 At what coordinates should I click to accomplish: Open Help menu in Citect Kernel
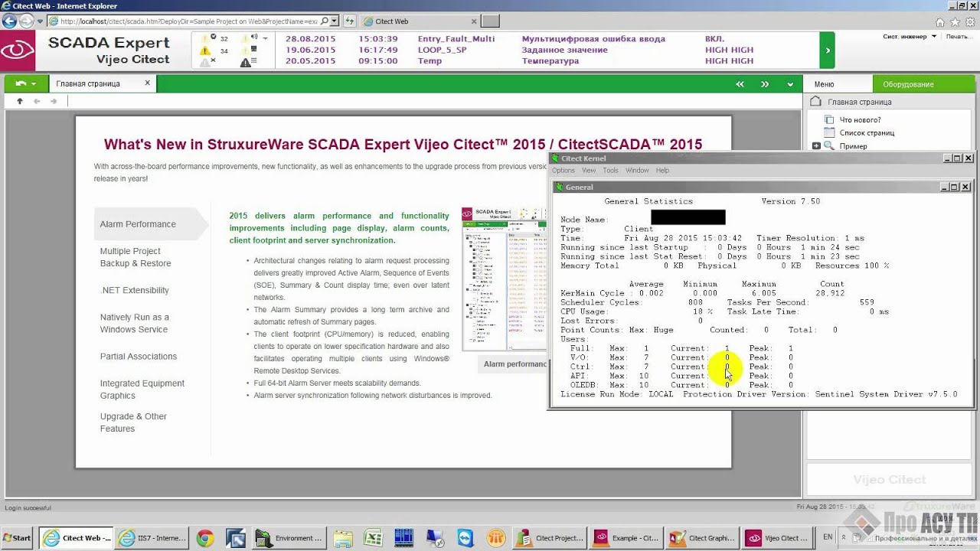[x=662, y=171]
